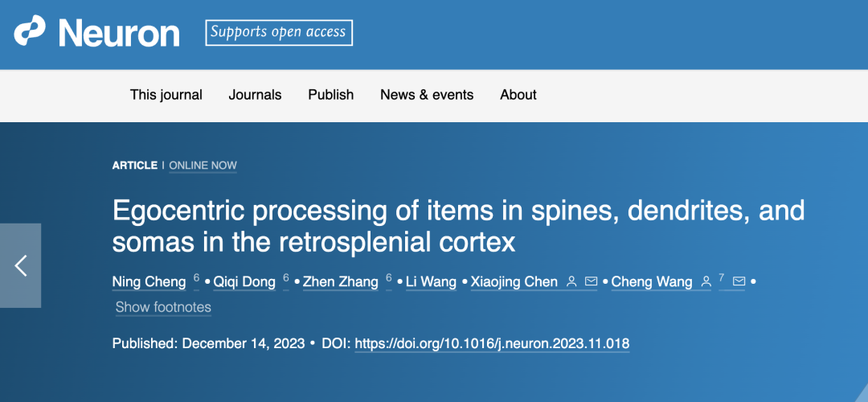This screenshot has width=868, height=402.
Task: Open footnote 6 next to Ning Cheng
Action: tap(196, 277)
